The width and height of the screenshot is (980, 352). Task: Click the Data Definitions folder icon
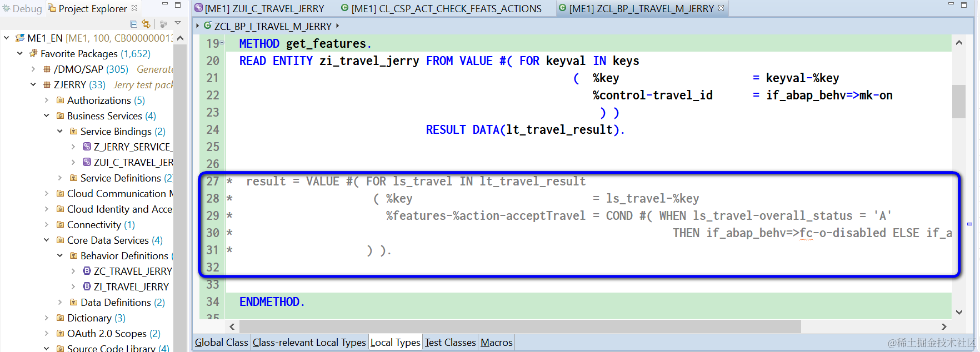pyautogui.click(x=73, y=303)
